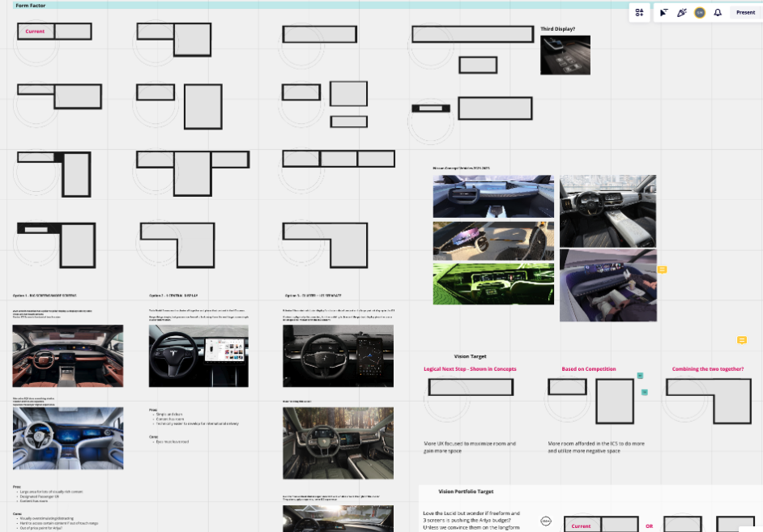Select the three-screen row form factor shape
The width and height of the screenshot is (763, 532).
pos(338,159)
